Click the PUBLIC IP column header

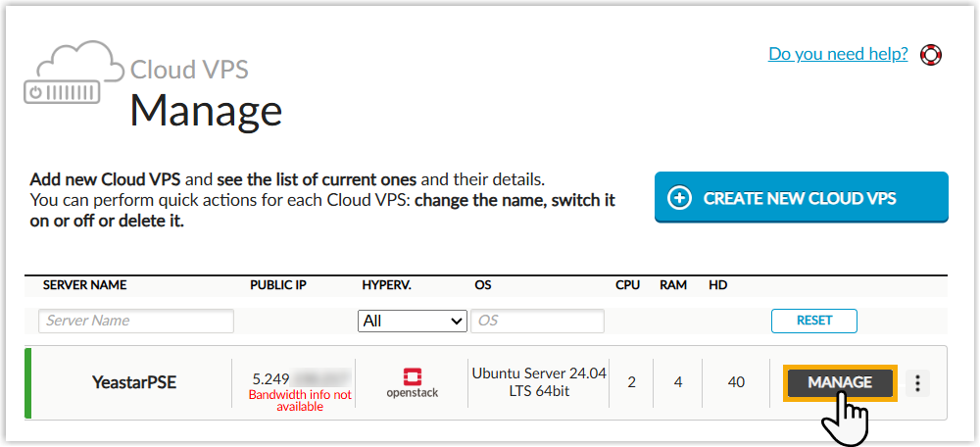pyautogui.click(x=278, y=285)
